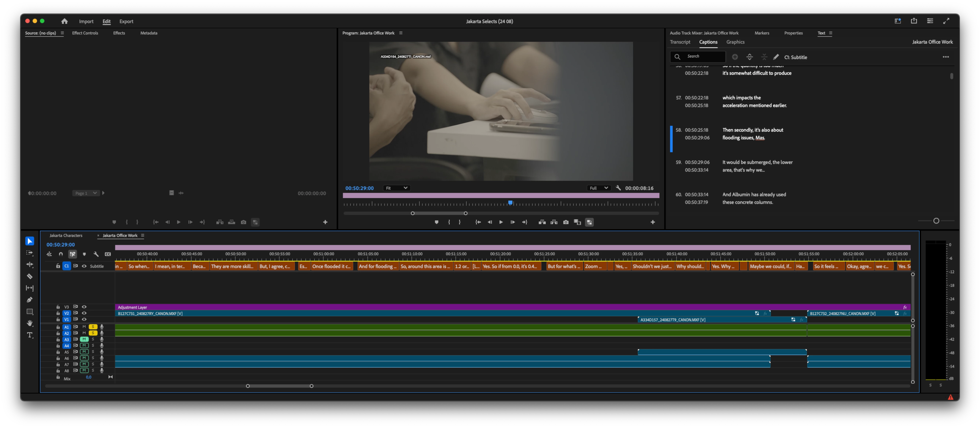Click the split caption icon in Captions panel
The image size is (980, 428).
[x=749, y=57]
